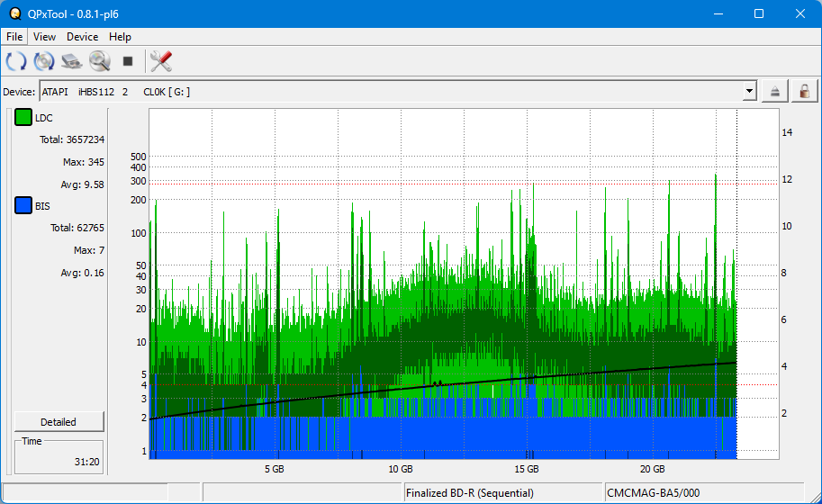Click the BIS Avg: 0.16 value
Viewport: 822px width, 504px height.
tap(82, 273)
